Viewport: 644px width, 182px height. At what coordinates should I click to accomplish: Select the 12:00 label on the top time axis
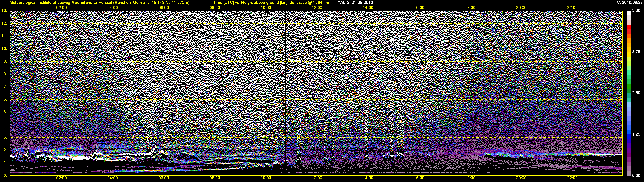coord(317,8)
